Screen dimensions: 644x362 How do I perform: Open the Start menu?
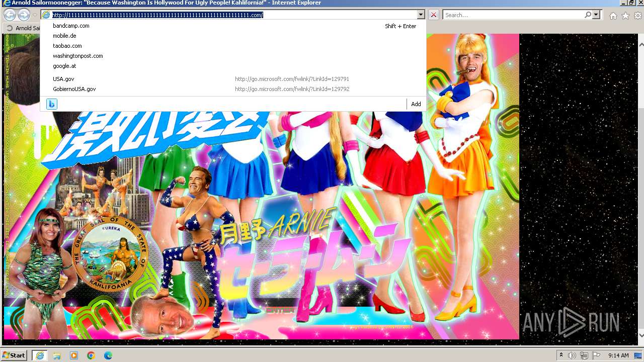pos(14,355)
